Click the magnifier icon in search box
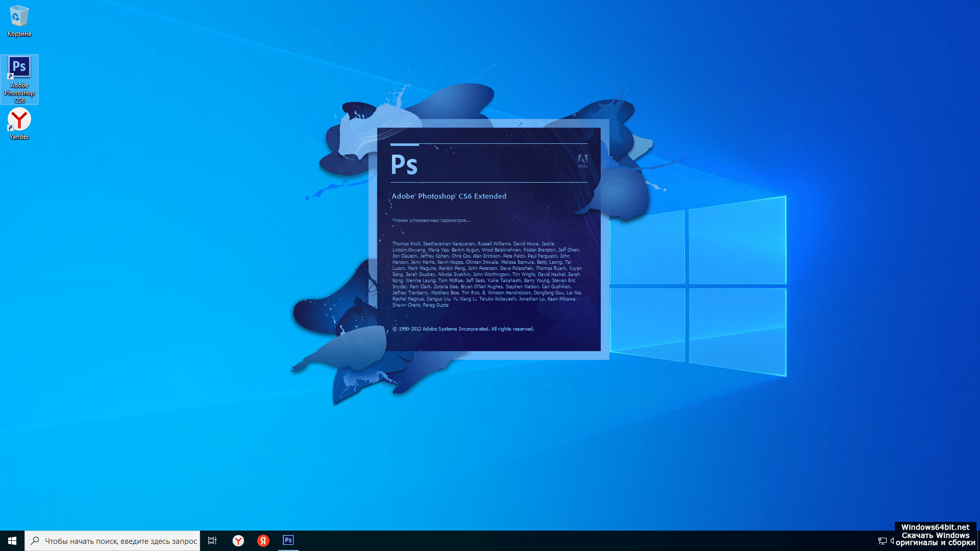The height and width of the screenshot is (551, 980). point(35,541)
